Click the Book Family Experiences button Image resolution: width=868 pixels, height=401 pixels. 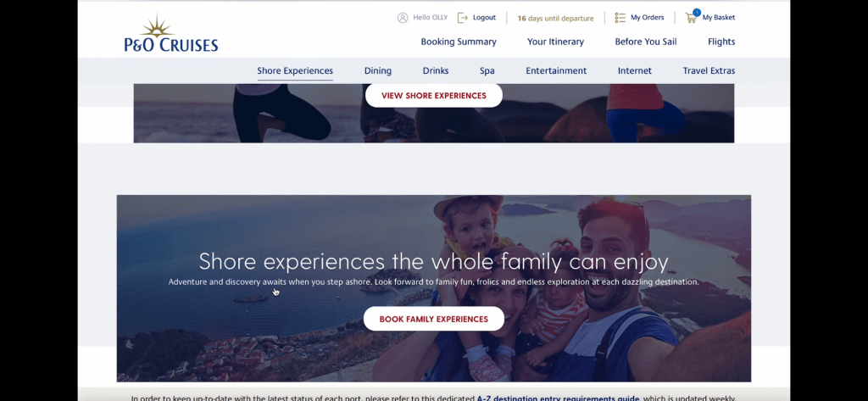pos(434,319)
